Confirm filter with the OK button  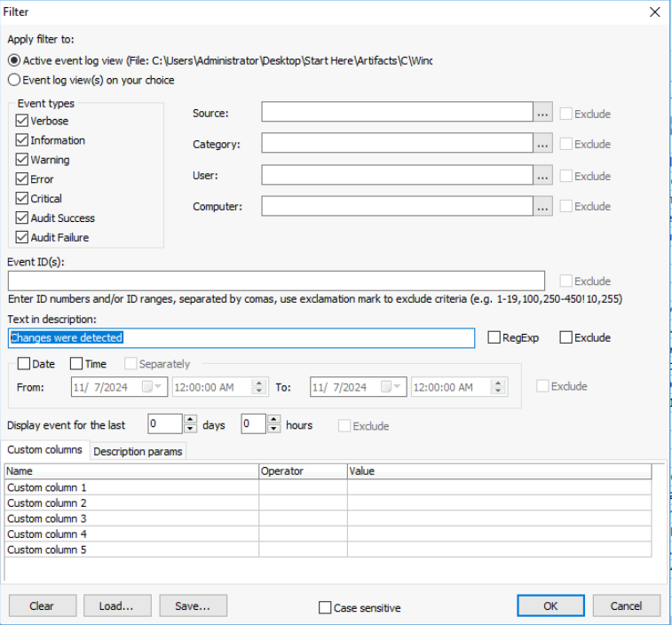[550, 605]
